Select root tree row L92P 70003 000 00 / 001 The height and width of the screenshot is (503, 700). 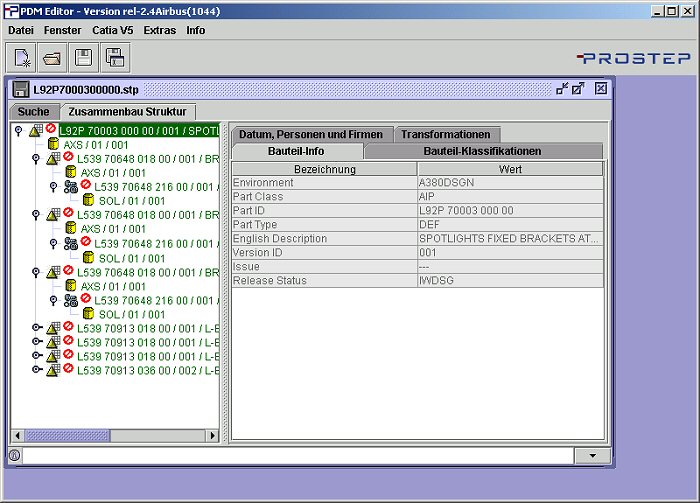(139, 131)
